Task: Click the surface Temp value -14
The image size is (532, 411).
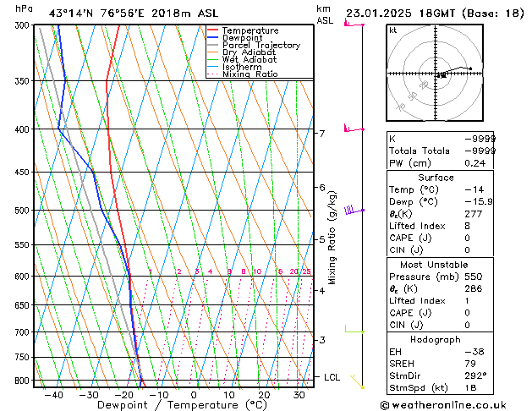Action: pos(474,189)
